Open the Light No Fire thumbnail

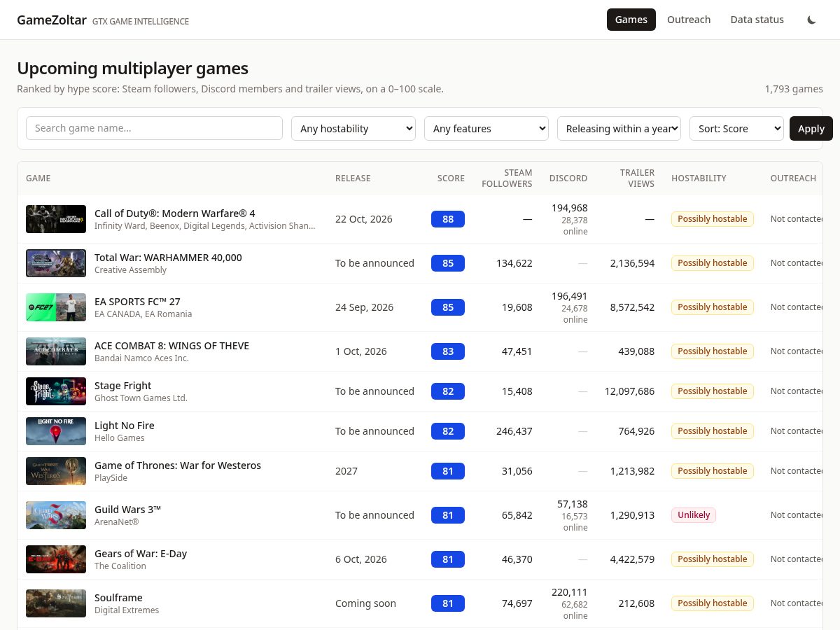point(56,431)
